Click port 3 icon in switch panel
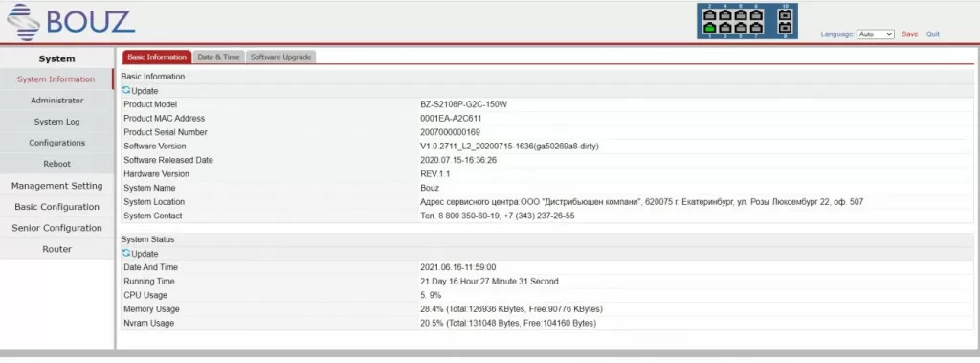This screenshot has width=980, height=363. tap(725, 28)
